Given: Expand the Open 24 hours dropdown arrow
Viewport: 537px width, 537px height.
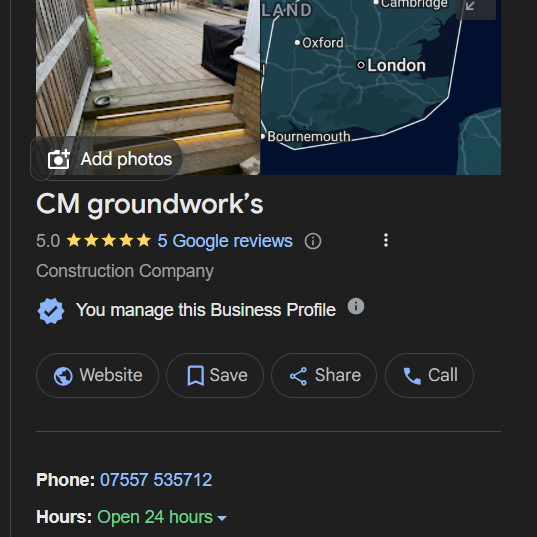Looking at the screenshot, I should tap(222, 518).
